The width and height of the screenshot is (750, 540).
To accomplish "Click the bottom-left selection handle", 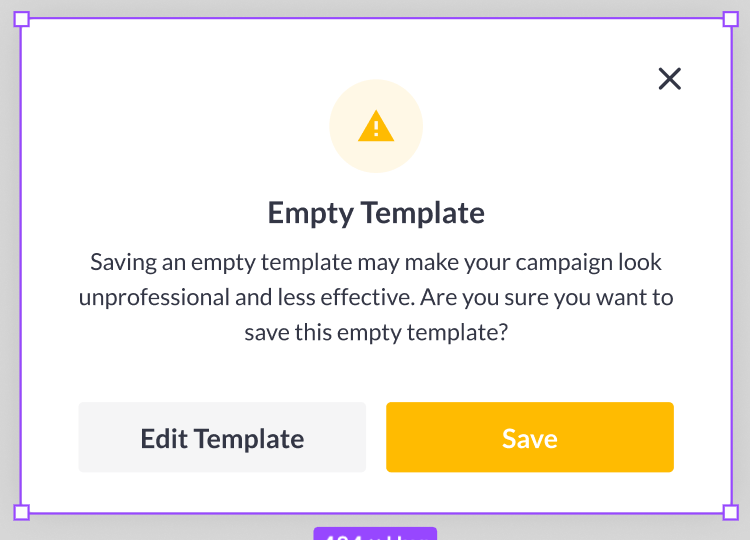I will pyautogui.click(x=21, y=512).
